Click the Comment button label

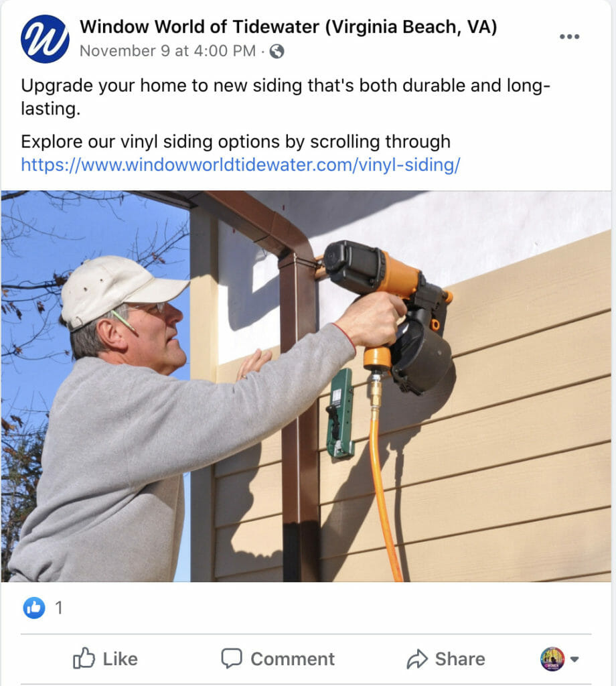(x=293, y=659)
